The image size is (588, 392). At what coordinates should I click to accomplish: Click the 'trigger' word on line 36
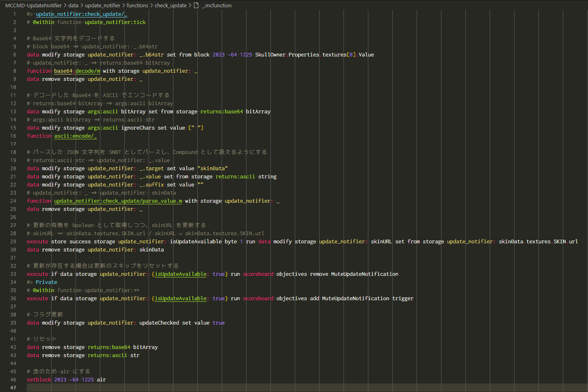point(403,298)
